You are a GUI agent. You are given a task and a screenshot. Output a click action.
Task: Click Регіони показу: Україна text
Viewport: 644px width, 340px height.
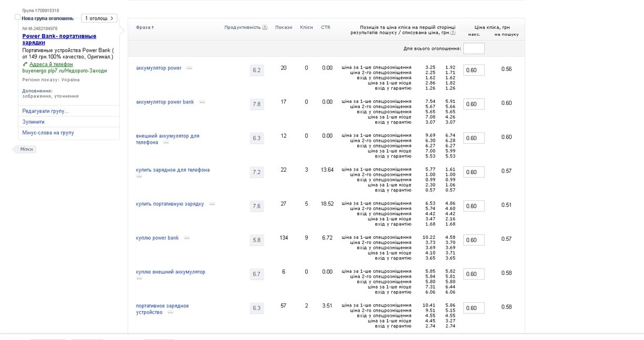(51, 80)
